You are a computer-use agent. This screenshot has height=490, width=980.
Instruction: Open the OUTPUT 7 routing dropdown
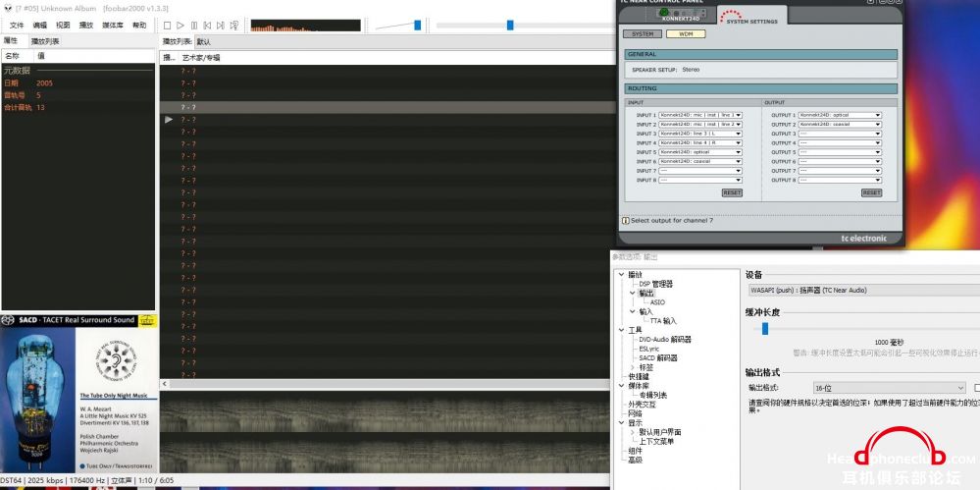click(x=840, y=171)
